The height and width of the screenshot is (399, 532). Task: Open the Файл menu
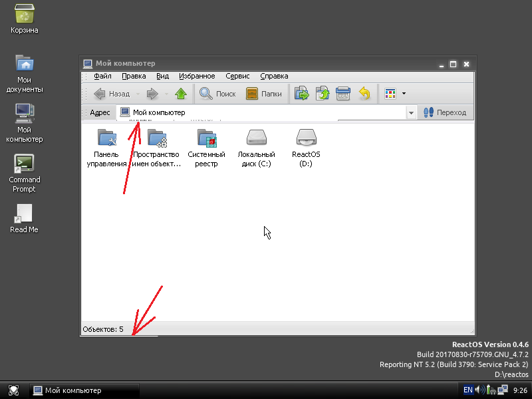(102, 76)
